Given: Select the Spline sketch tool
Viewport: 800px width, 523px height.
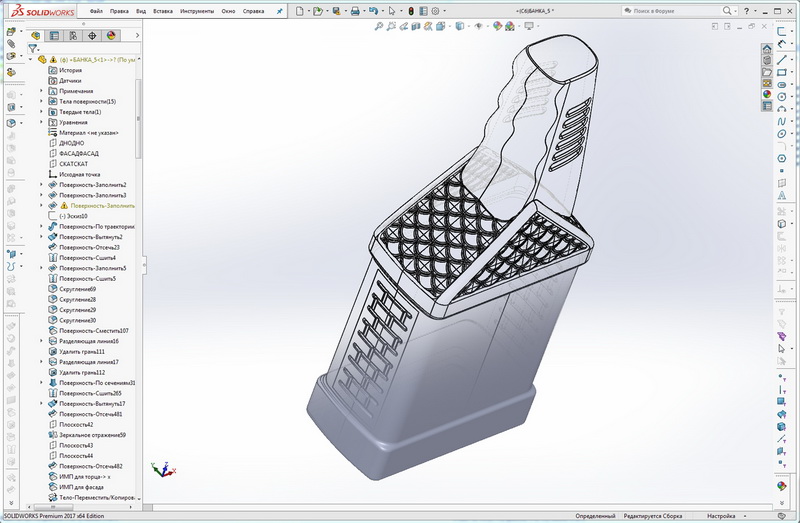Looking at the screenshot, I should point(782,121).
